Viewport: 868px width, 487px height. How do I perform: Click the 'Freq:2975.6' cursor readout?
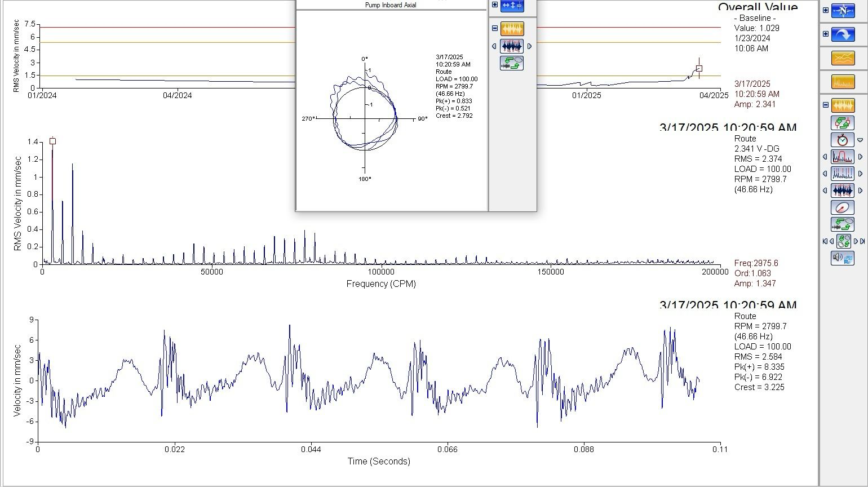(x=756, y=263)
